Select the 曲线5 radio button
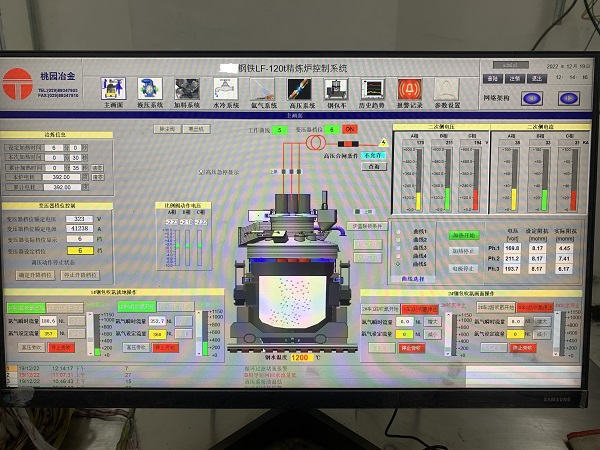The height and width of the screenshot is (450, 600). click(397, 265)
